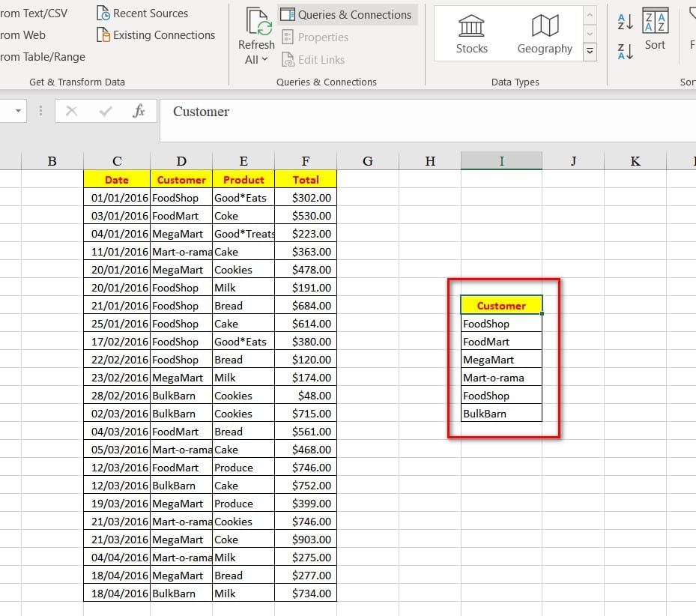
Task: Select cell with total $734.00
Action: (306, 594)
